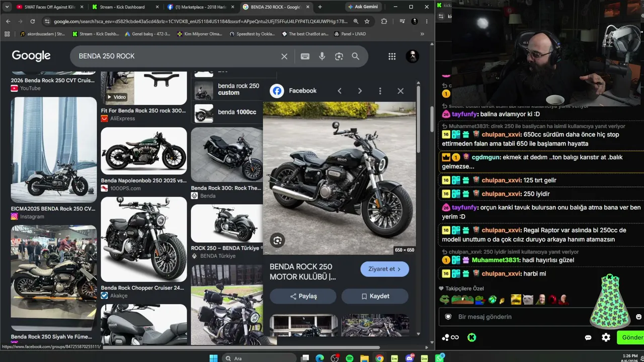Open the akordsuzadam bookmark
The width and height of the screenshot is (644, 362).
coord(43,34)
